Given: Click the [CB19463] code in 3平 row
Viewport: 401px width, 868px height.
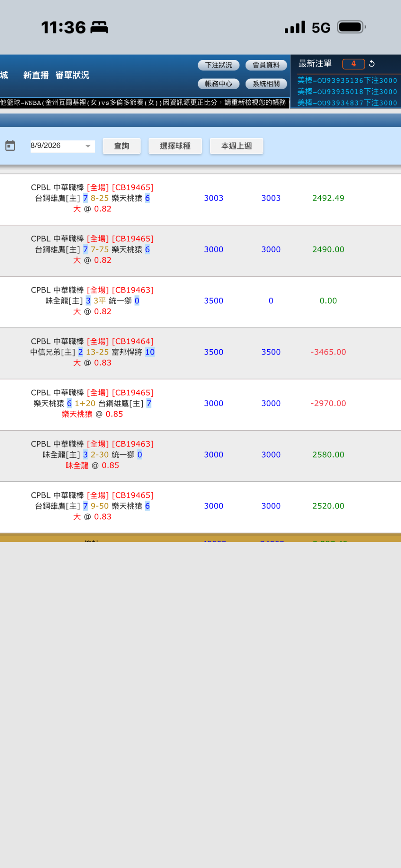Looking at the screenshot, I should [x=133, y=290].
